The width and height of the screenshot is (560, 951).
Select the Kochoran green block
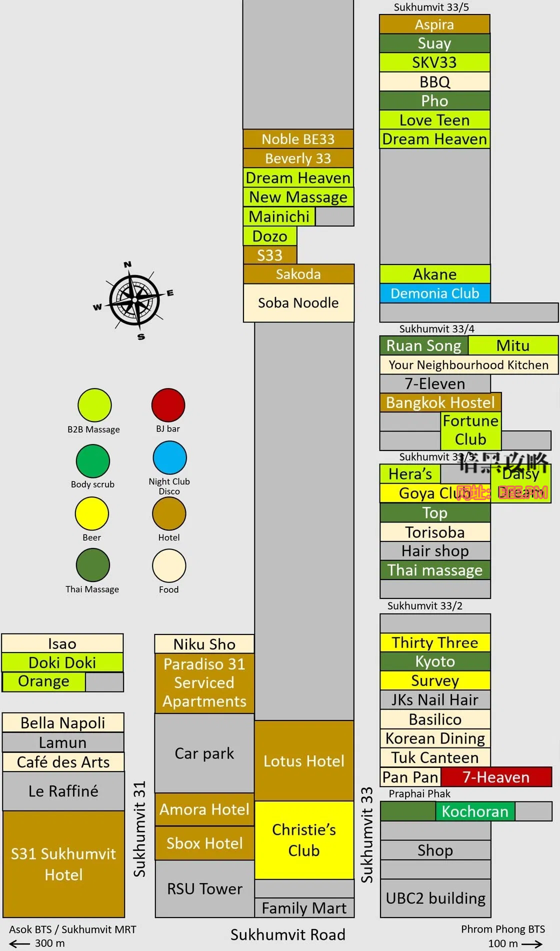pos(475,811)
